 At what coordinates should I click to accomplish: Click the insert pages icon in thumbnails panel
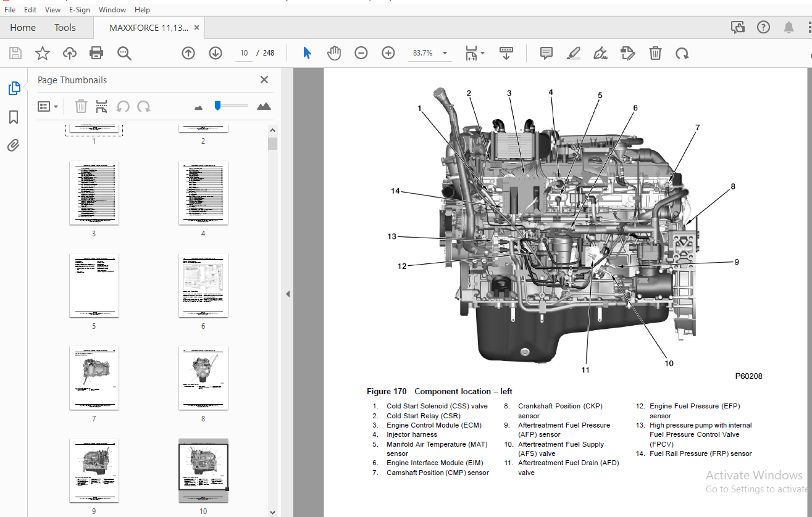(102, 106)
